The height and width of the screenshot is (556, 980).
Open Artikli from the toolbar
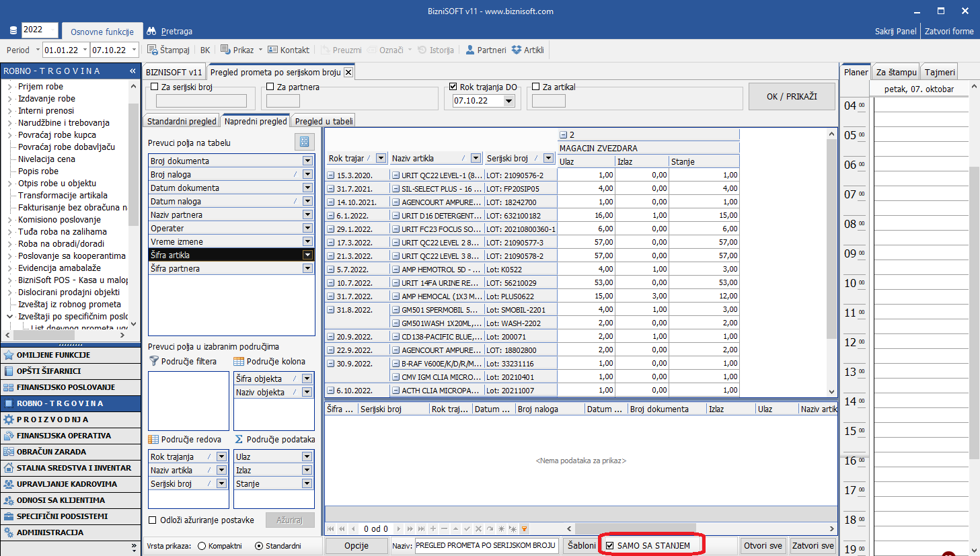pyautogui.click(x=517, y=50)
